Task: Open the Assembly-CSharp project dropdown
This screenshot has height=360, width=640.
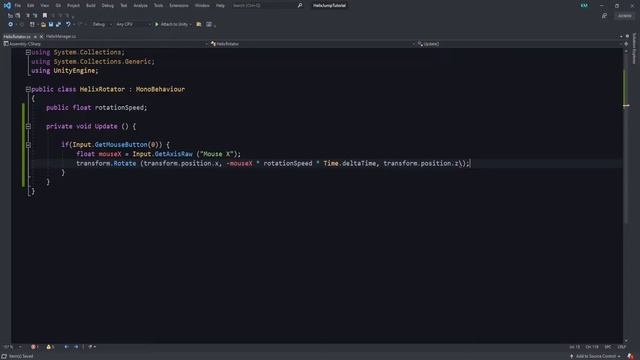Action: coord(105,44)
